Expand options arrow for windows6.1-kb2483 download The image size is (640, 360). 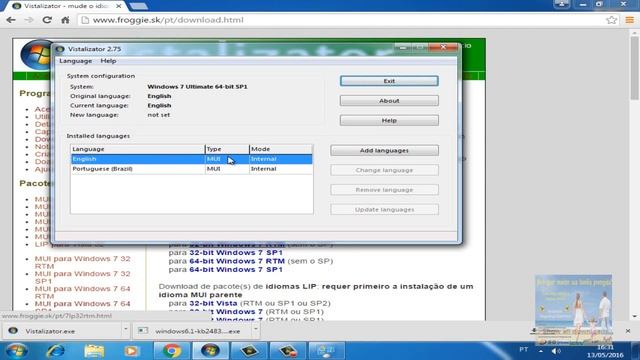256,329
